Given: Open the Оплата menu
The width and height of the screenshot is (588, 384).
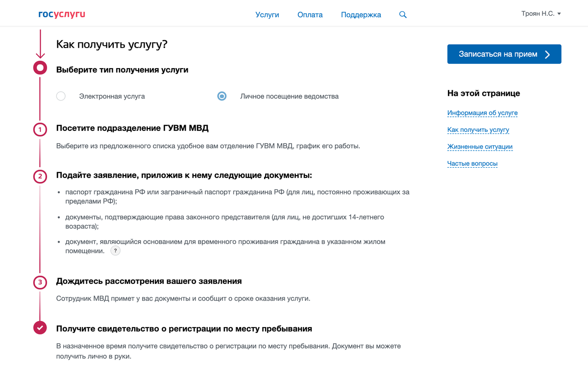Looking at the screenshot, I should point(310,15).
